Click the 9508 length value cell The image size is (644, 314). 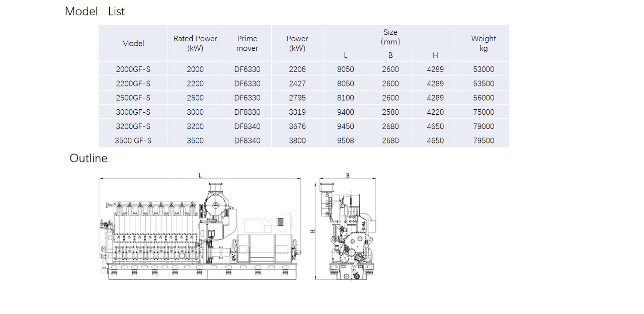point(345,140)
